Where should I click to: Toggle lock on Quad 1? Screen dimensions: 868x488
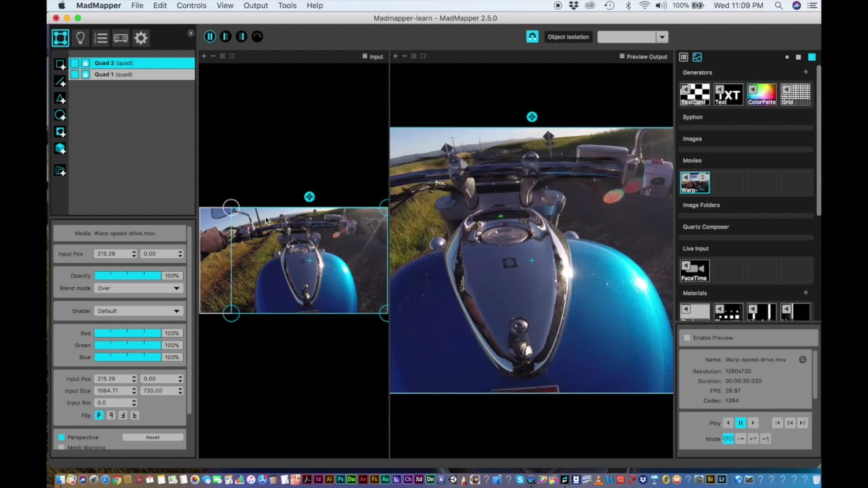coord(85,75)
